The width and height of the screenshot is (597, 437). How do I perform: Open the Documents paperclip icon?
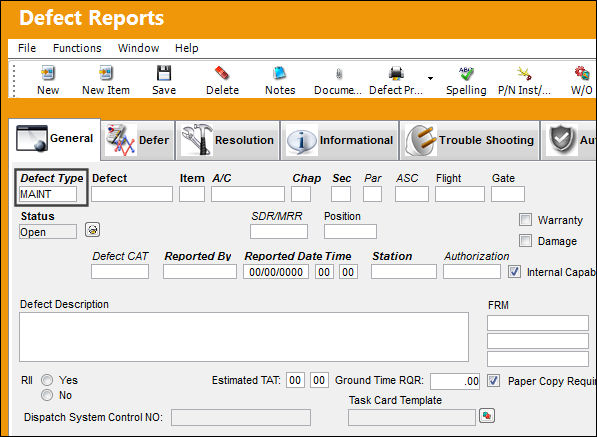pos(338,73)
